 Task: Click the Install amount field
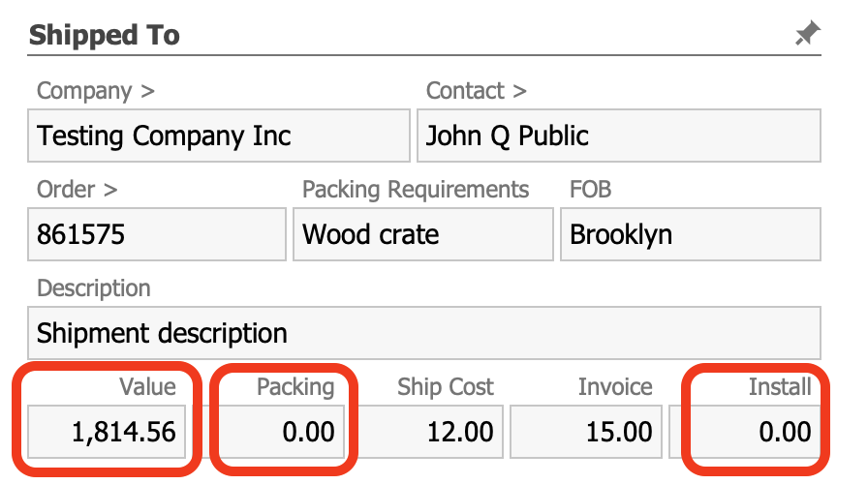[x=754, y=431]
